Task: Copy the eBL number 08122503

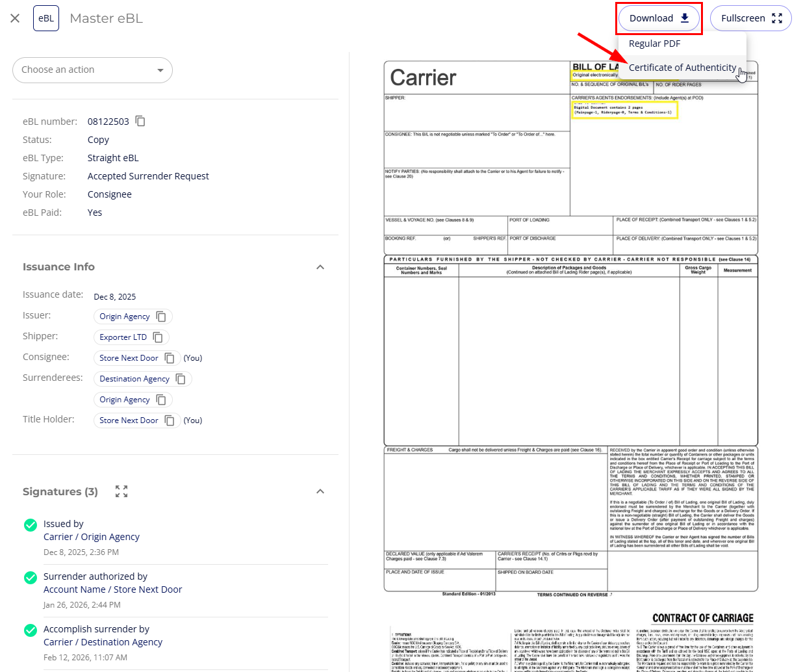Action: pyautogui.click(x=140, y=121)
